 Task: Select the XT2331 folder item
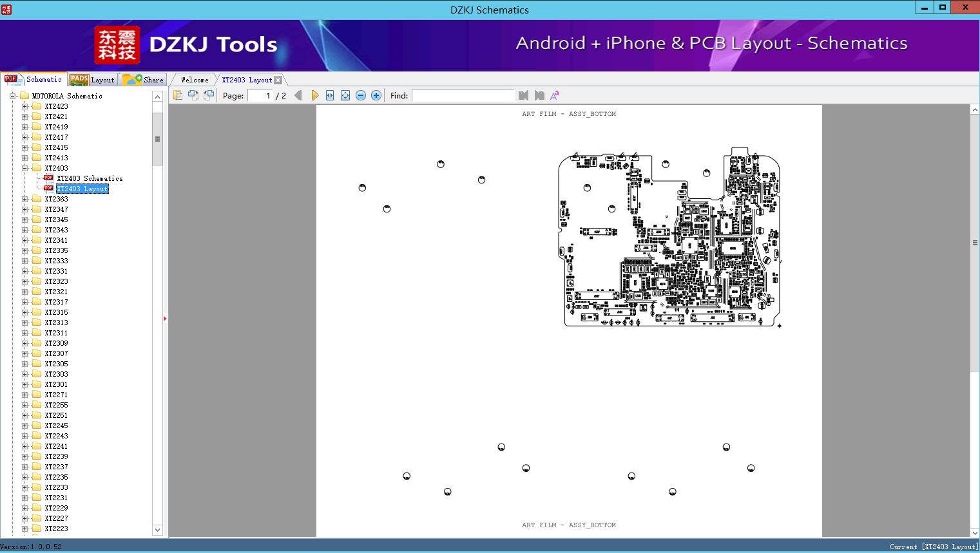click(56, 271)
